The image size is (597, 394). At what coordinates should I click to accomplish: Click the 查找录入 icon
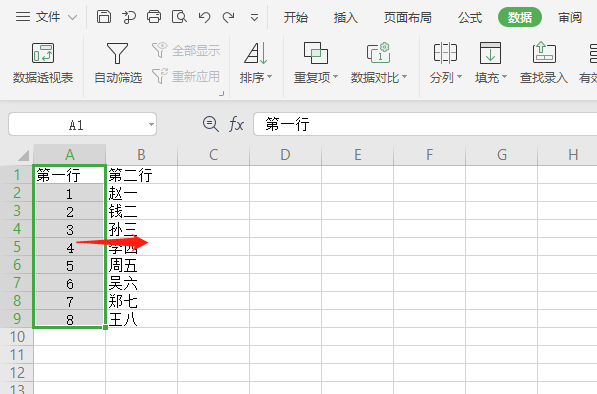tap(544, 53)
